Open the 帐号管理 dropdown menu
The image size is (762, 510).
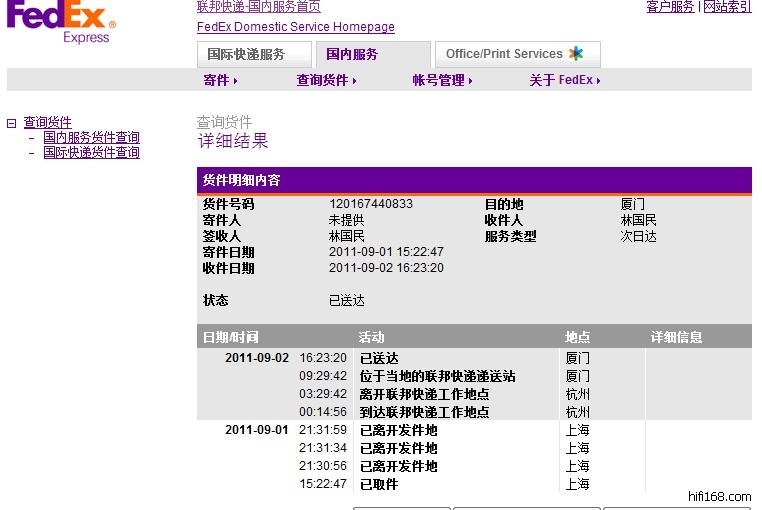442,80
